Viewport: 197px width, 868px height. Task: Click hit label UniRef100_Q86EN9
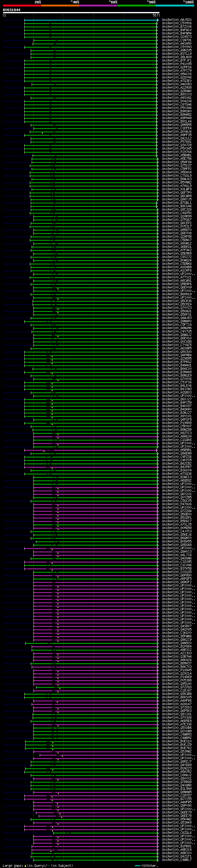click(176, 453)
